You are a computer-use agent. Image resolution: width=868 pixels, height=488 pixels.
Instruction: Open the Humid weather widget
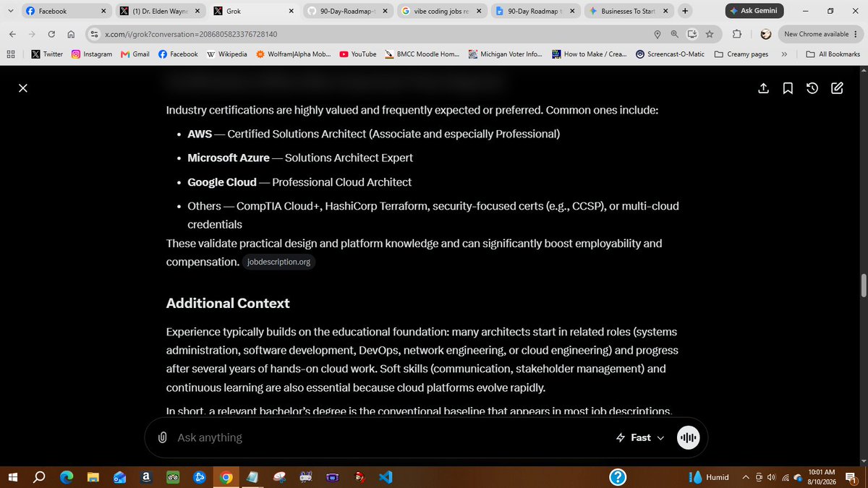(x=708, y=477)
